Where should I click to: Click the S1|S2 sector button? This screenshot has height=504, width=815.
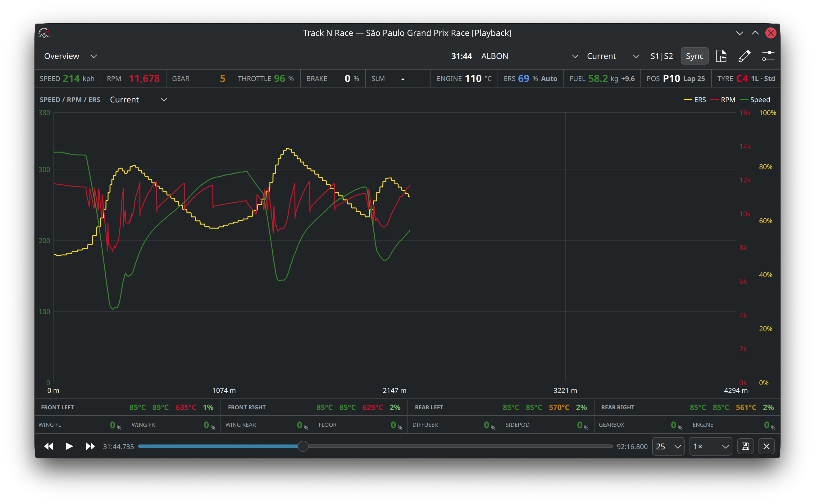(x=661, y=56)
